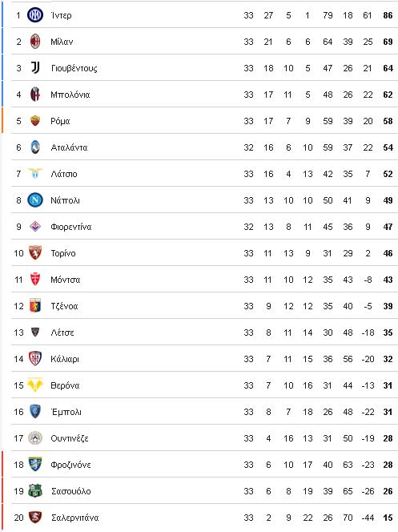The height and width of the screenshot is (532, 398).
Task: Click the Atalanta crest icon
Action: 35,147
